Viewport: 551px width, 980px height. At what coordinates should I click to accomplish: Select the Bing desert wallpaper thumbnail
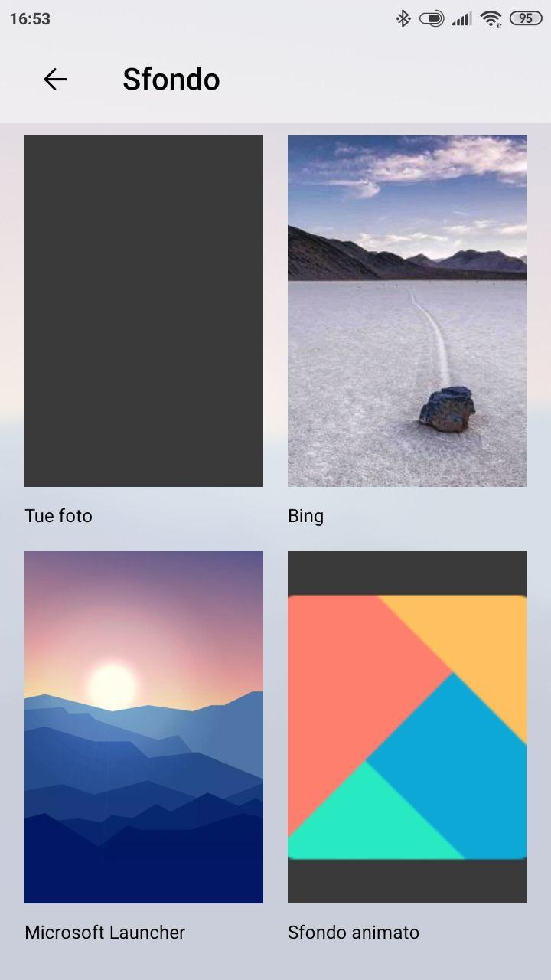(407, 311)
